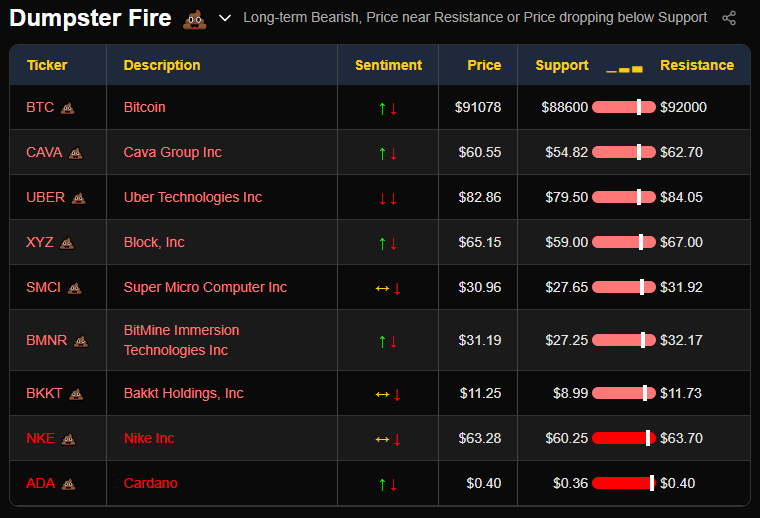Click the poop icon beside CAVA ticker
This screenshot has height=518, width=760.
pyautogui.click(x=76, y=153)
